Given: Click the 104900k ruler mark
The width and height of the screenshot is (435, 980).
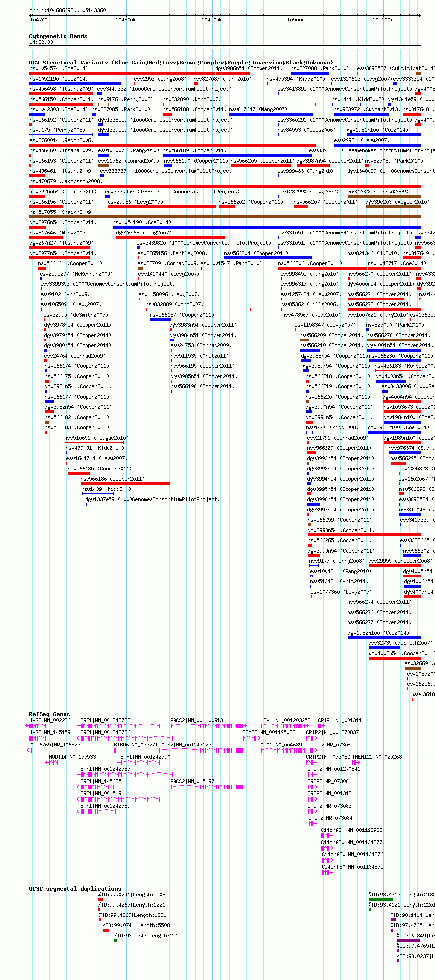Looking at the screenshot, I should (211, 20).
